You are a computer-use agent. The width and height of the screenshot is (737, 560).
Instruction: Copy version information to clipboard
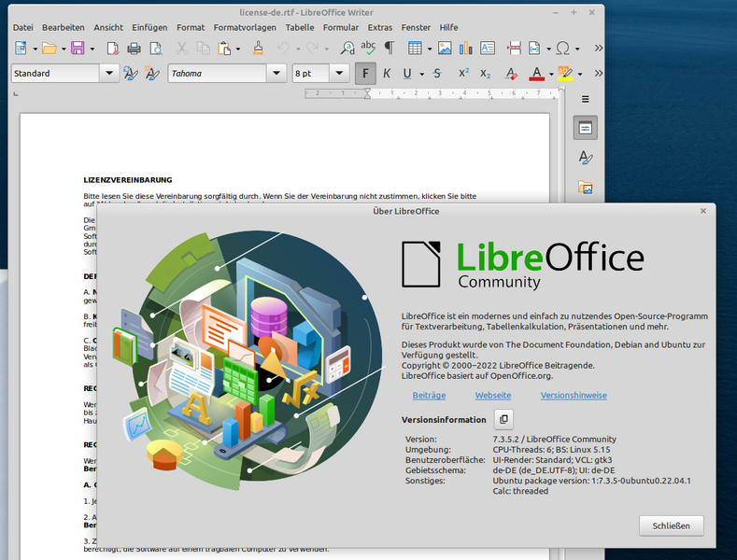click(x=503, y=420)
